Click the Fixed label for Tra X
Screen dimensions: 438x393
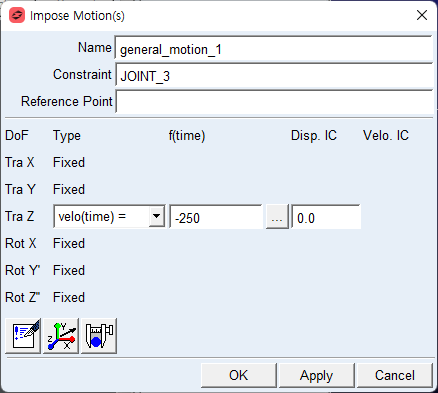point(69,163)
